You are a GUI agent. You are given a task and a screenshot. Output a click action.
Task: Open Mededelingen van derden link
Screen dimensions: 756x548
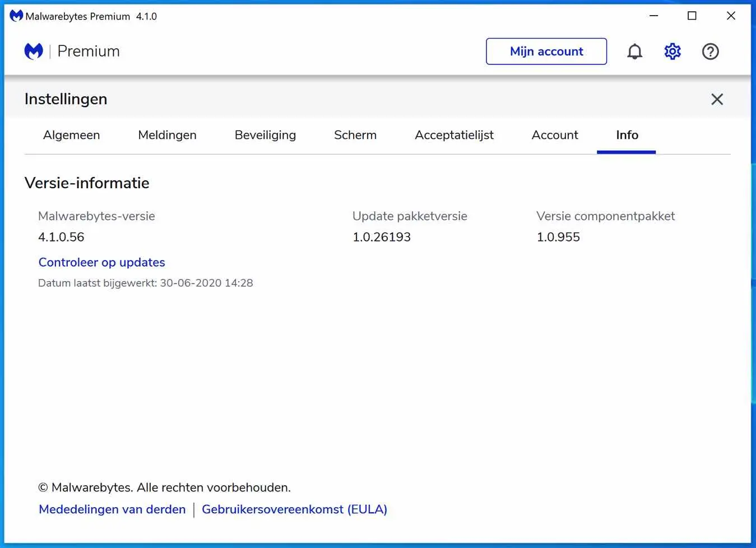112,509
